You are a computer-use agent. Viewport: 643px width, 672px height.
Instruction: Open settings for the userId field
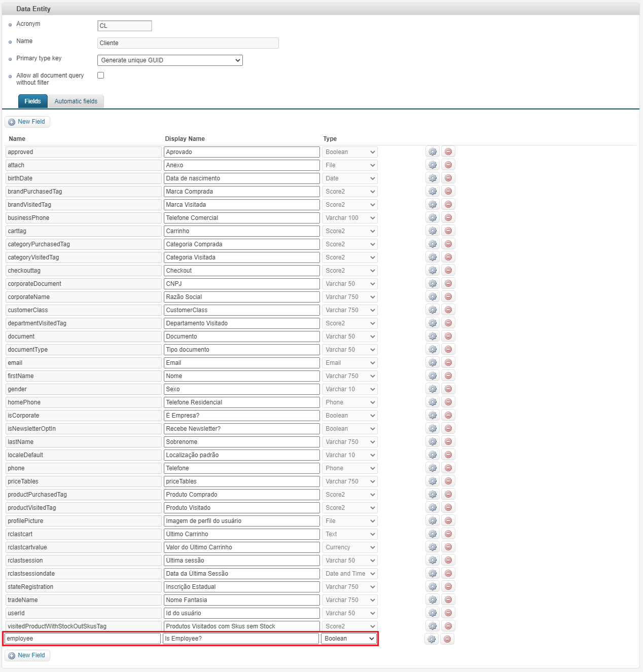point(432,612)
